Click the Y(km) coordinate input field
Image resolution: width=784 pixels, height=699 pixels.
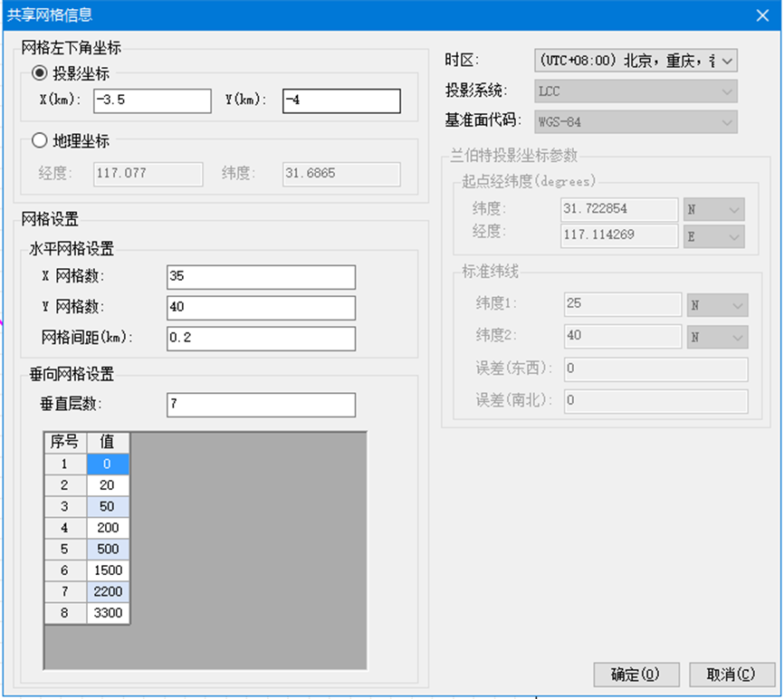click(341, 101)
